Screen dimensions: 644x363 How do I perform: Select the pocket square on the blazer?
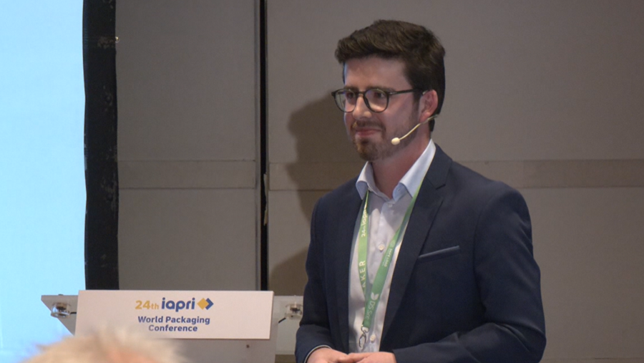pyautogui.click(x=439, y=251)
